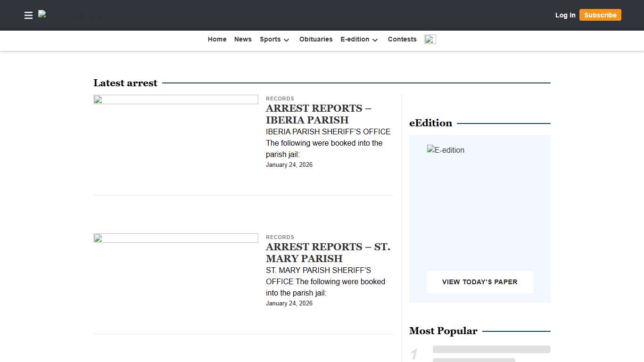Click the View Today's Paper button
The image size is (644, 362).
tap(479, 282)
